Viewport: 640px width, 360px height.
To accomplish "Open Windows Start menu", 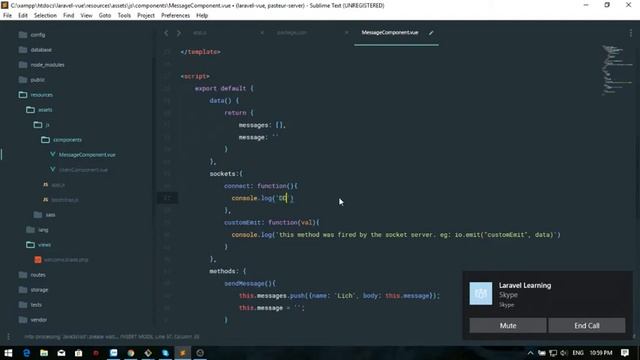I will pos(8,353).
